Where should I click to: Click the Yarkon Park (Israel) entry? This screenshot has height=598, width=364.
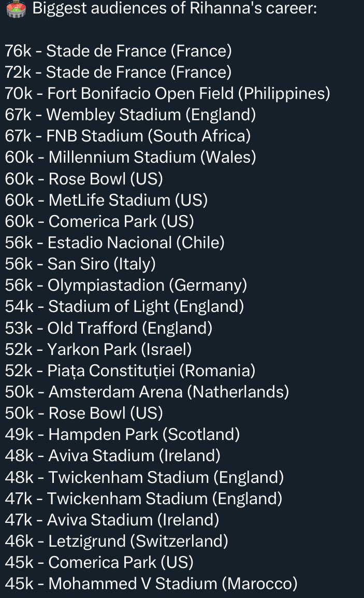(x=98, y=350)
